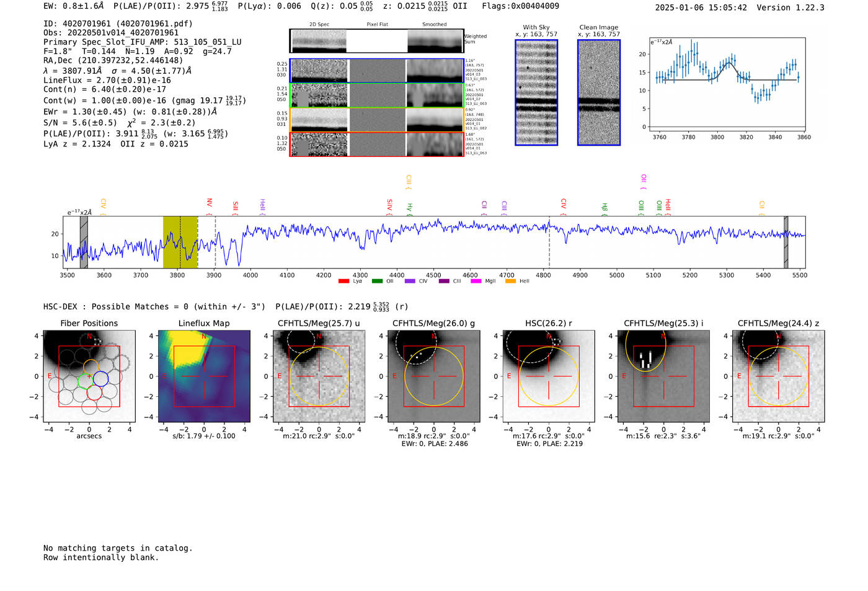Open the CFHTLS/Meg(26.0) g cutout
This screenshot has width=868, height=591.
[x=433, y=376]
